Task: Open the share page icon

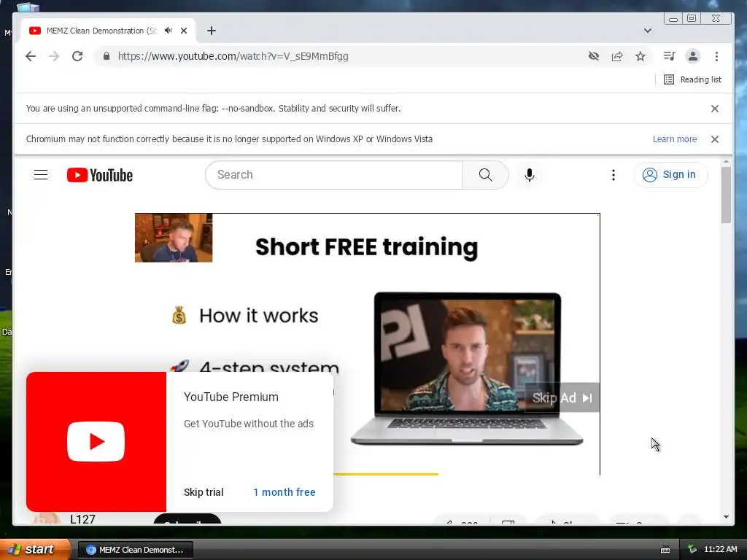Action: [617, 56]
